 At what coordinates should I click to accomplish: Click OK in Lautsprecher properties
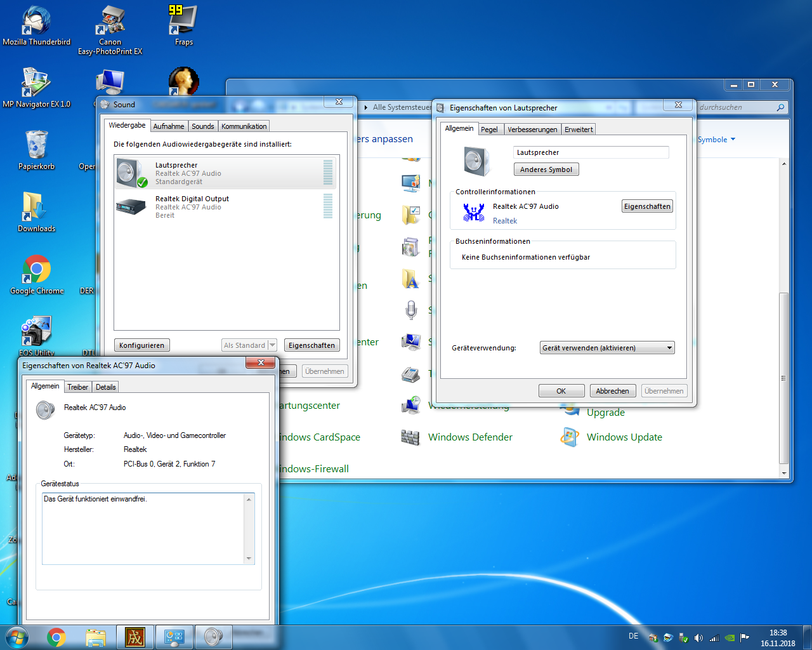[561, 391]
